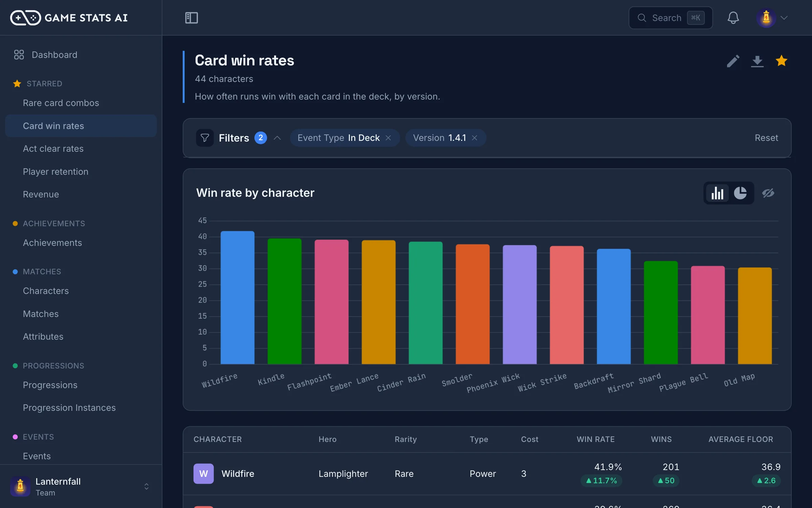Unstar the Card win rates report
The width and height of the screenshot is (812, 508).
[782, 61]
